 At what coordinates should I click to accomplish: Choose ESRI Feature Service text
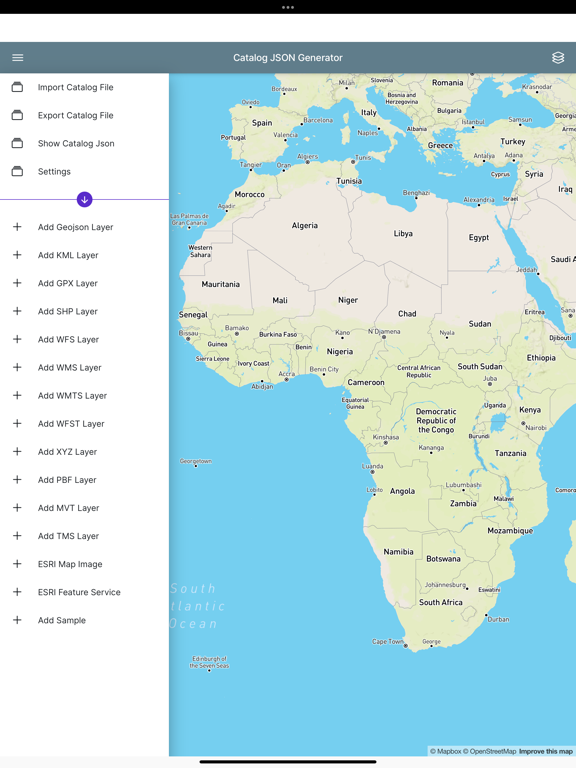(x=79, y=592)
